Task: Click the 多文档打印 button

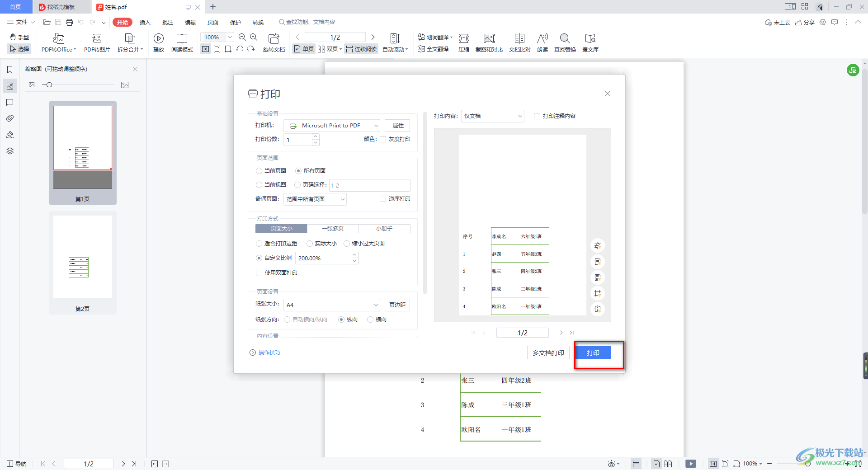Action: [x=548, y=353]
